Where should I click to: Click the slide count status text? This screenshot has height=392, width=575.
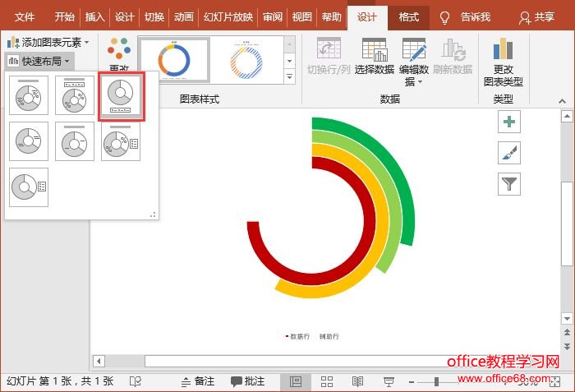(x=60, y=381)
